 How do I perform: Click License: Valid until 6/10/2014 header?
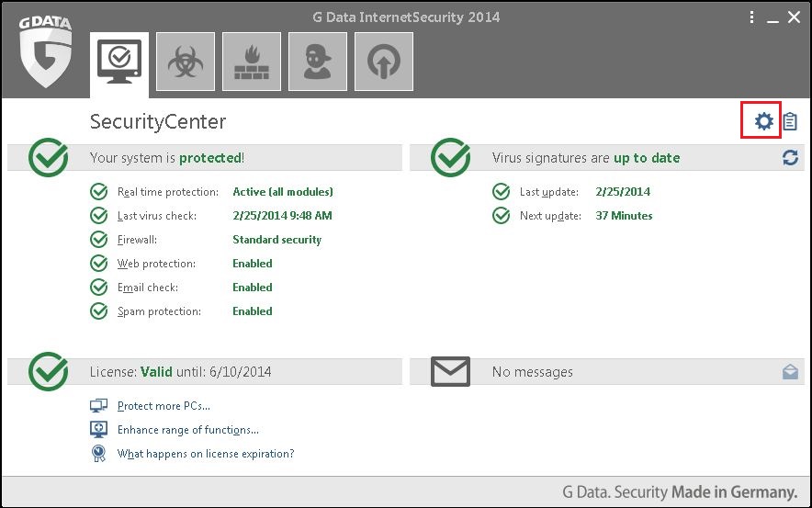click(180, 372)
